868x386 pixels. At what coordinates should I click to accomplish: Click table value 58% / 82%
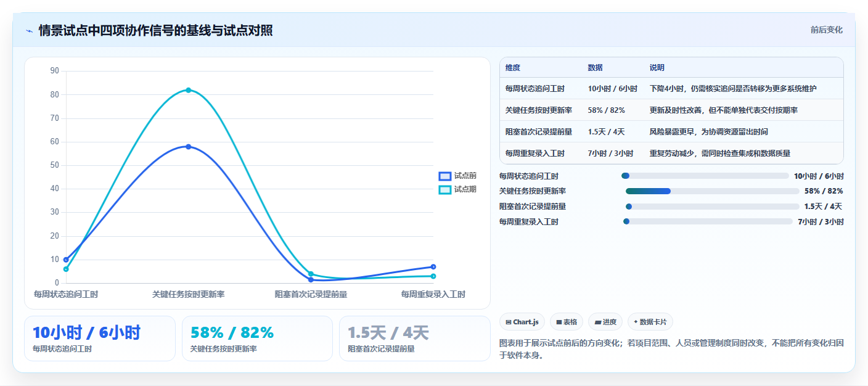(607, 110)
